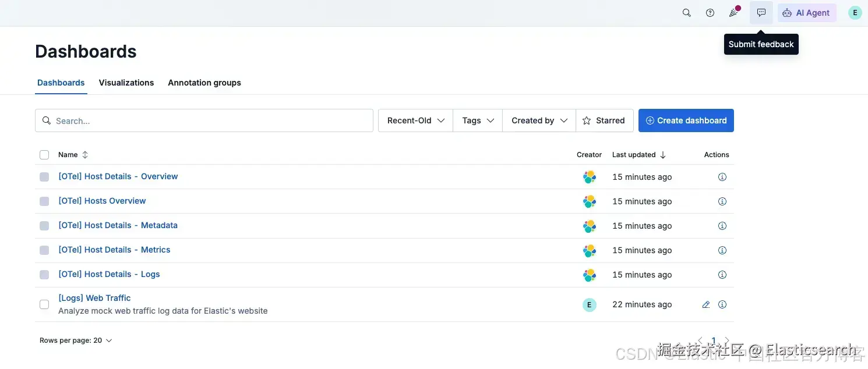Open the search magnifier icon in header
868x369 pixels.
pos(687,13)
